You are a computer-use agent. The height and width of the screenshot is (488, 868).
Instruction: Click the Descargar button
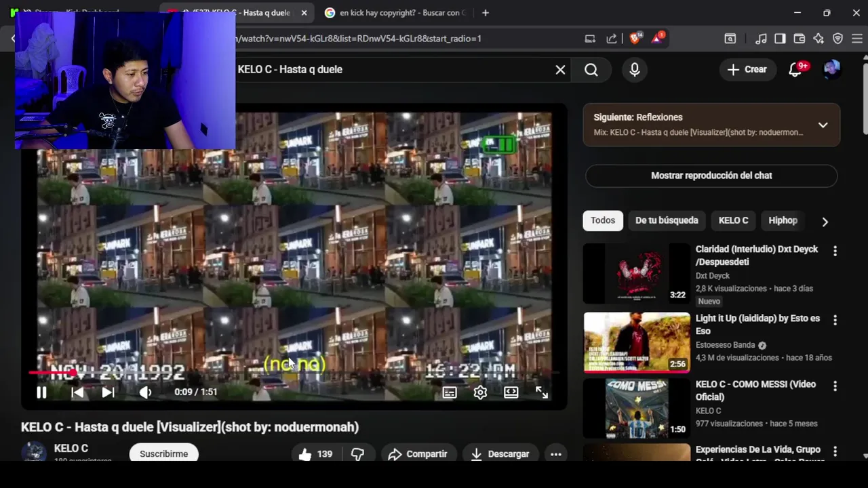[x=500, y=454]
